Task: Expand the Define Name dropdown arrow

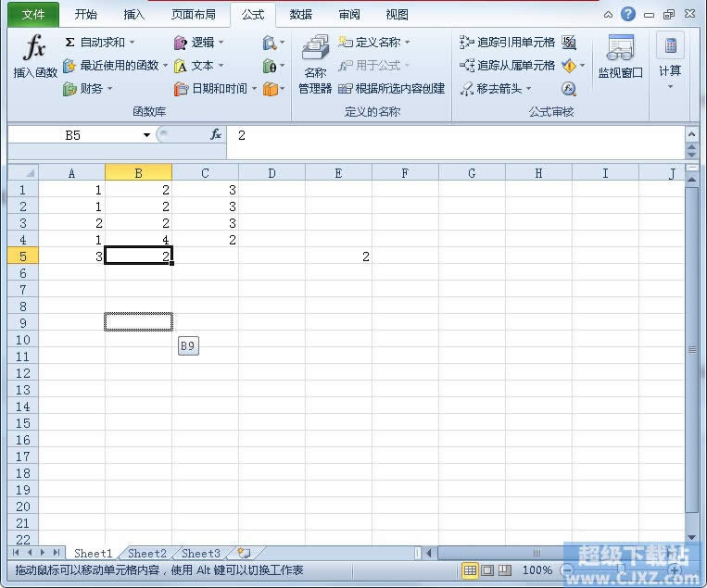Action: click(407, 43)
